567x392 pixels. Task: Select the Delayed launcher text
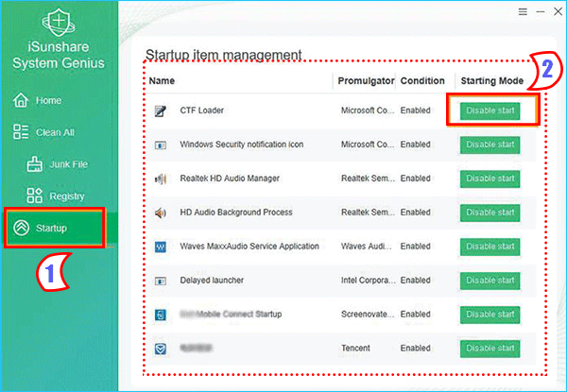(212, 280)
